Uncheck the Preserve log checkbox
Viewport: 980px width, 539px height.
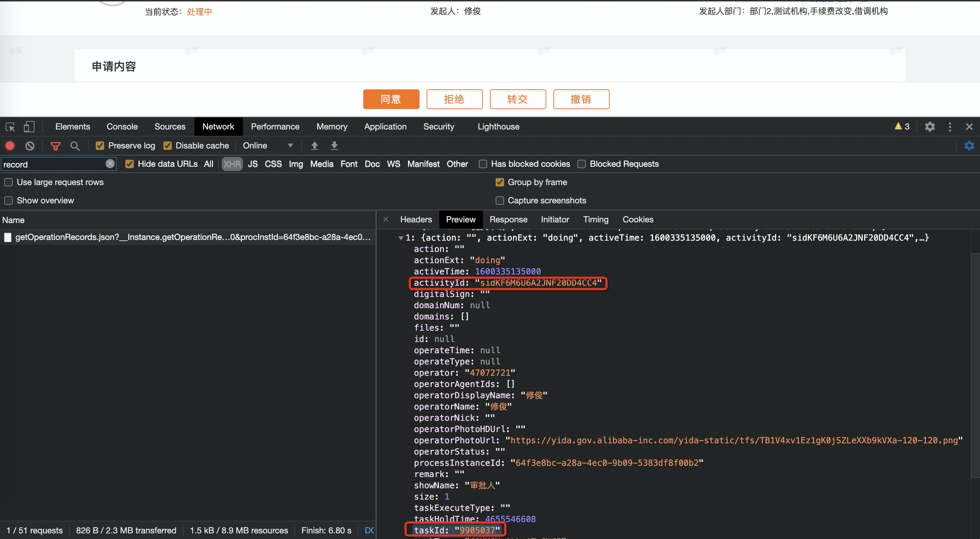point(100,146)
